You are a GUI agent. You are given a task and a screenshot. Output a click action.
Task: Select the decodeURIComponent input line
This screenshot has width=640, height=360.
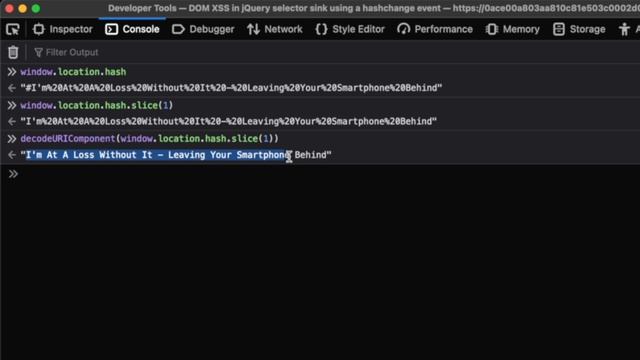(149, 138)
